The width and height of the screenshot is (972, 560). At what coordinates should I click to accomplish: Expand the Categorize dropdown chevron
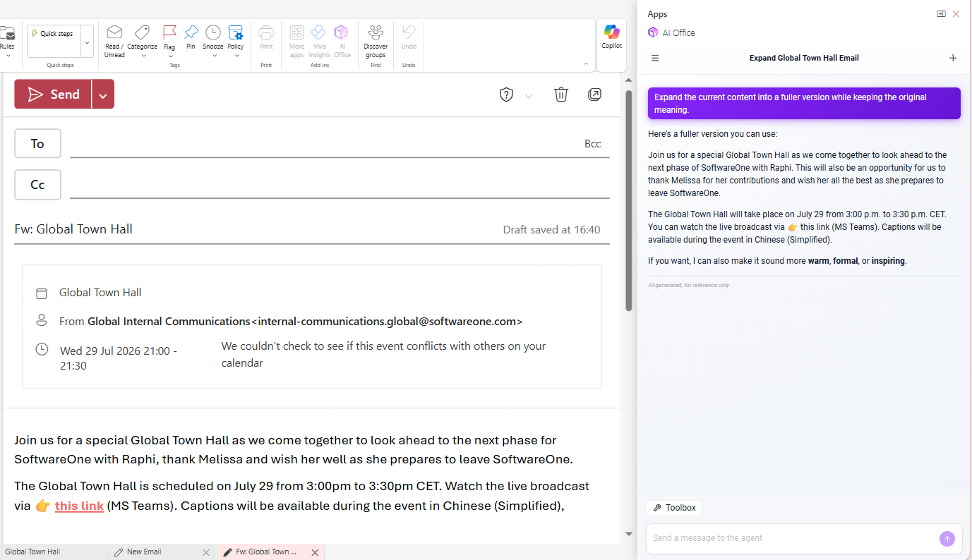click(143, 56)
